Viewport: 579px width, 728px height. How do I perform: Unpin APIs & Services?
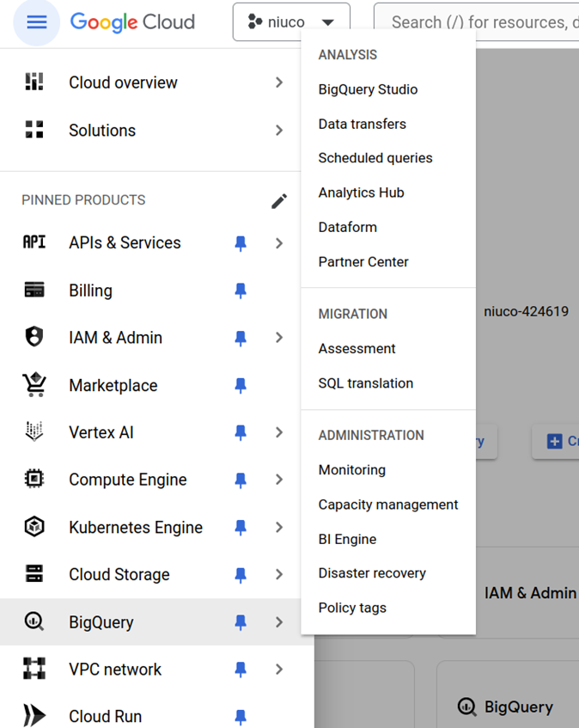click(x=241, y=243)
